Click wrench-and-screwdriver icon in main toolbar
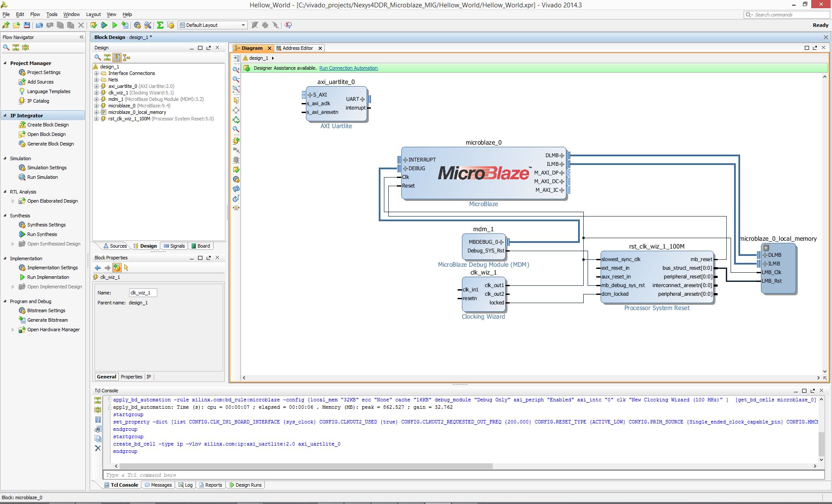 (x=148, y=25)
